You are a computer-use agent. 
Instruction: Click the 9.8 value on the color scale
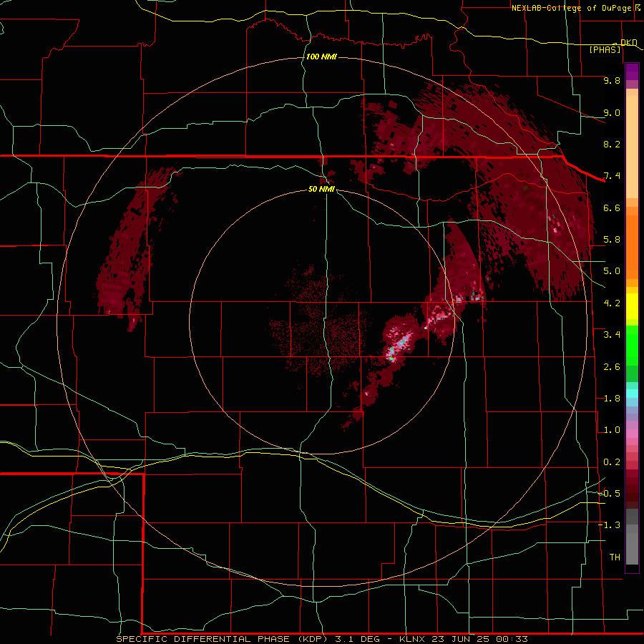(x=612, y=80)
